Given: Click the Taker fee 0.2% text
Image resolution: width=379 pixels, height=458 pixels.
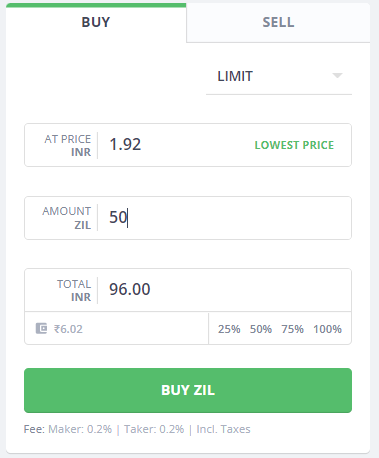Looking at the screenshot, I should click(x=154, y=429).
